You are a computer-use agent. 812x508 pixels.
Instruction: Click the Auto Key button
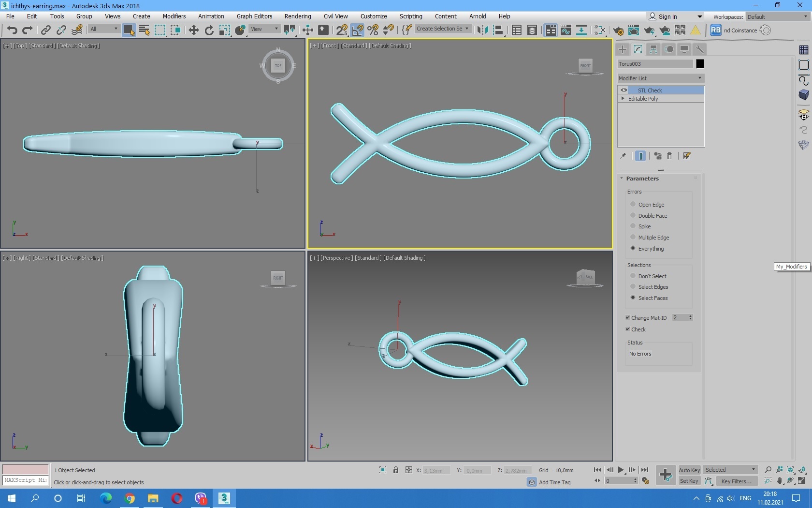pos(689,470)
